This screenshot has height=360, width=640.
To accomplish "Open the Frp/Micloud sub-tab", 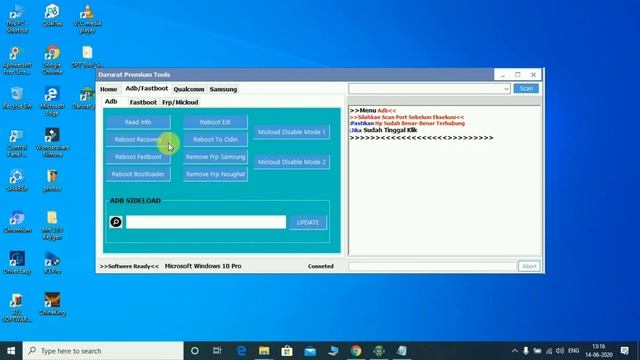I will coord(180,102).
